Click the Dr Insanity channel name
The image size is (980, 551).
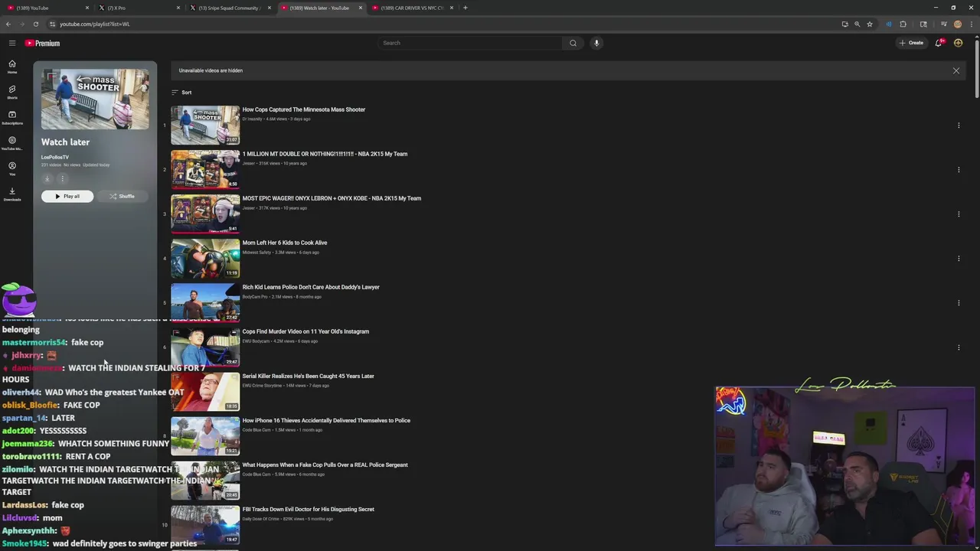coord(252,119)
